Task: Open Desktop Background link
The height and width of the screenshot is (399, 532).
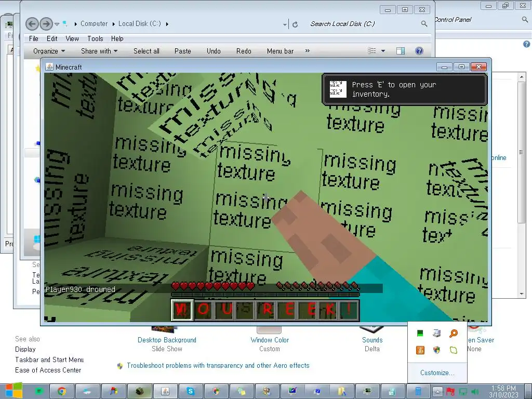Action: 167,340
